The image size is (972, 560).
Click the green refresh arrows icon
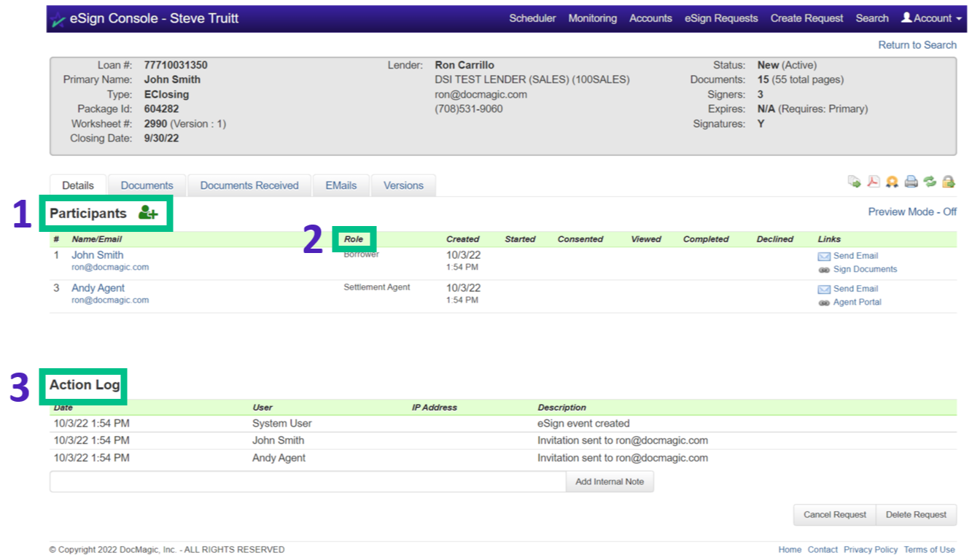click(930, 182)
